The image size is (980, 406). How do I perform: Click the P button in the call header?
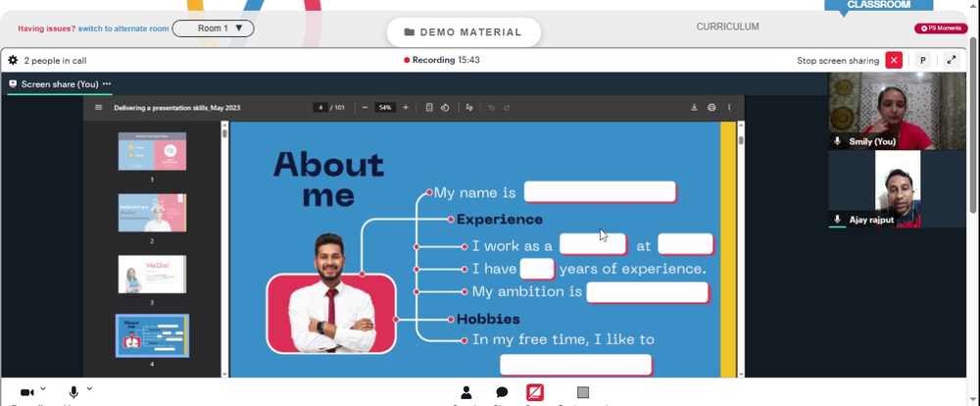click(x=922, y=61)
